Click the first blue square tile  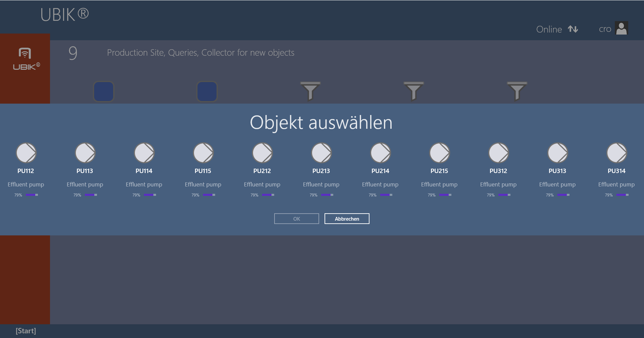click(x=104, y=92)
